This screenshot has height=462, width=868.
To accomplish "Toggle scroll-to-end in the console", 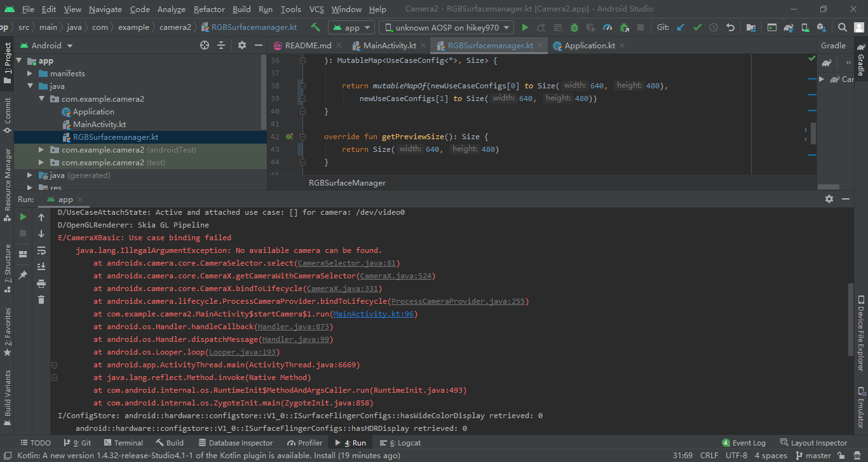I will pos(41,266).
